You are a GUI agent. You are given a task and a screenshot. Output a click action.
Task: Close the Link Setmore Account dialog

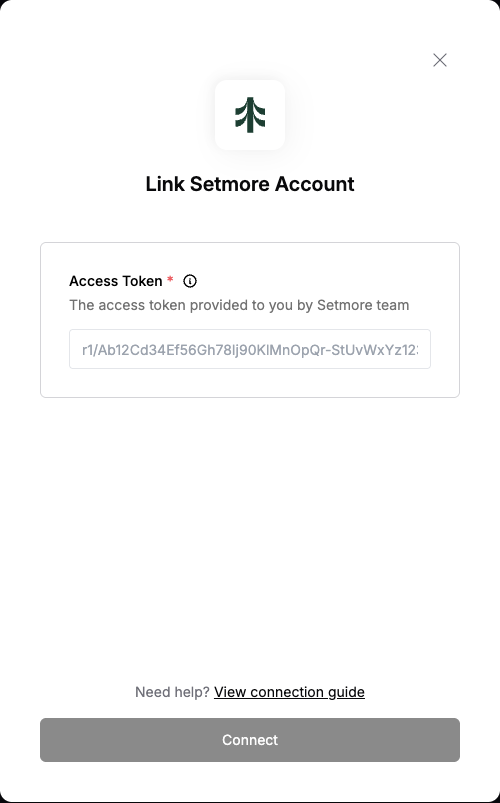click(x=440, y=60)
